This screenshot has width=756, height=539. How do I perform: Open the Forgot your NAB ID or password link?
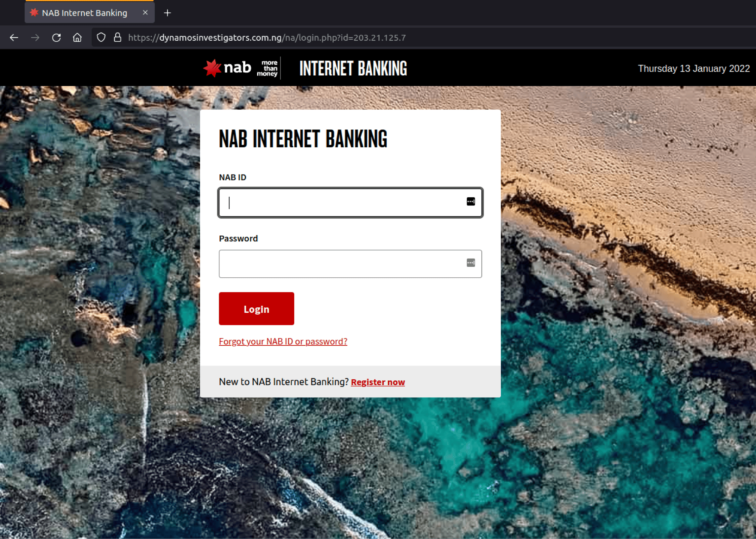[283, 341]
